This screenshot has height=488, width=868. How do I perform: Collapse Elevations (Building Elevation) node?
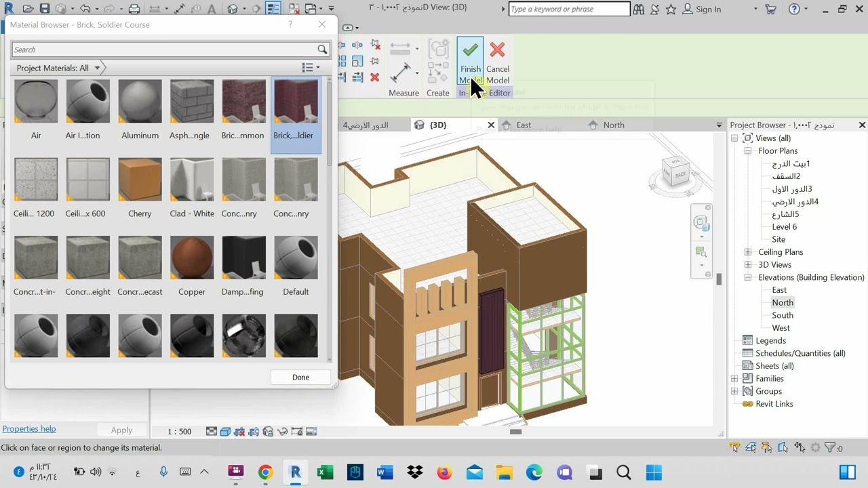pyautogui.click(x=748, y=277)
